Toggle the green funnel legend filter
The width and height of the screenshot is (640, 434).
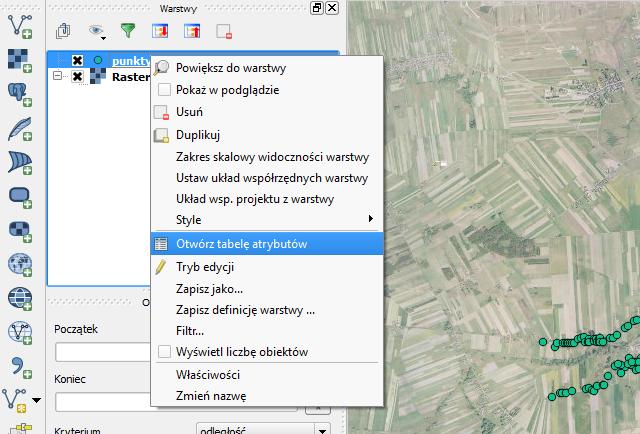(128, 31)
